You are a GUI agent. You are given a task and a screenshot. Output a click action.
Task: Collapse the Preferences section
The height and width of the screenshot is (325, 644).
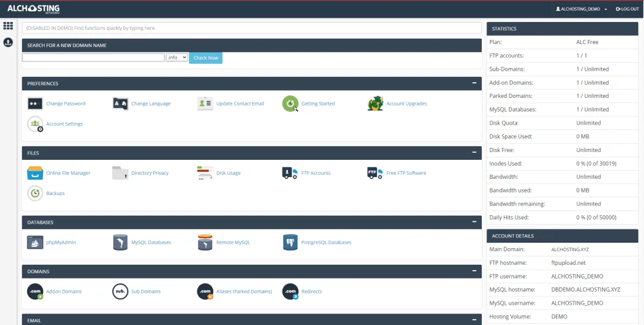[475, 83]
